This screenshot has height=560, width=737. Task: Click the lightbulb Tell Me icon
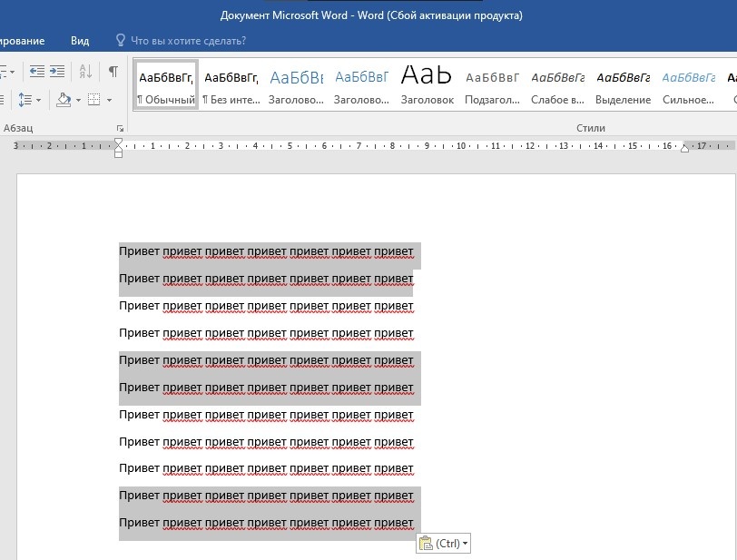(121, 41)
